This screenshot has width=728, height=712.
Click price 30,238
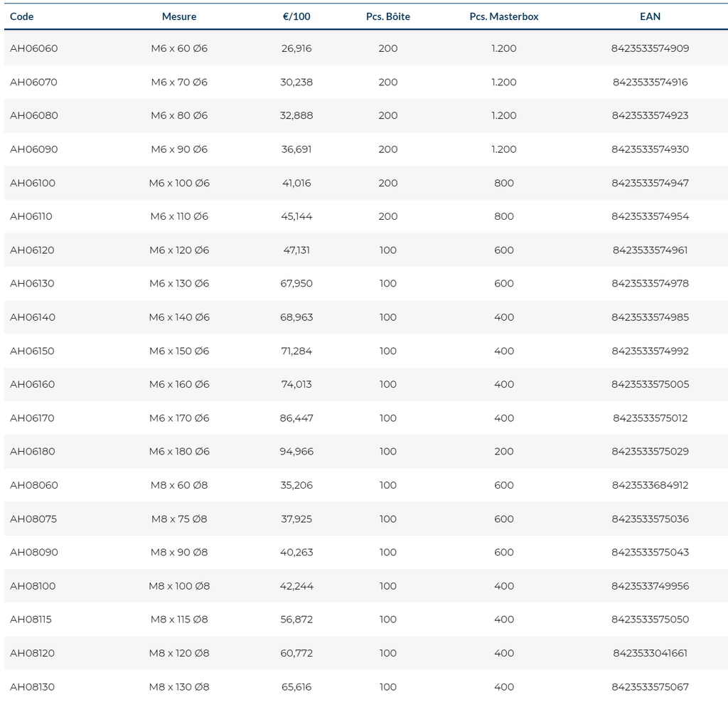[x=296, y=83]
